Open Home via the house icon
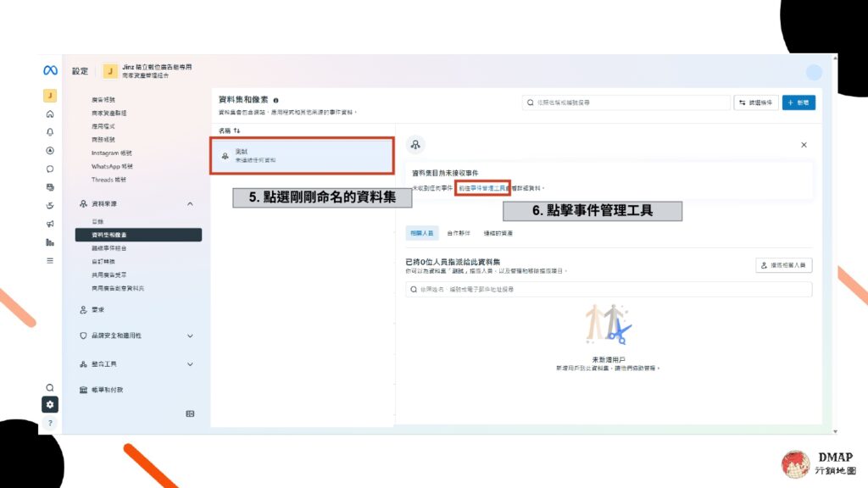Viewport: 868px width, 488px height. tap(50, 114)
